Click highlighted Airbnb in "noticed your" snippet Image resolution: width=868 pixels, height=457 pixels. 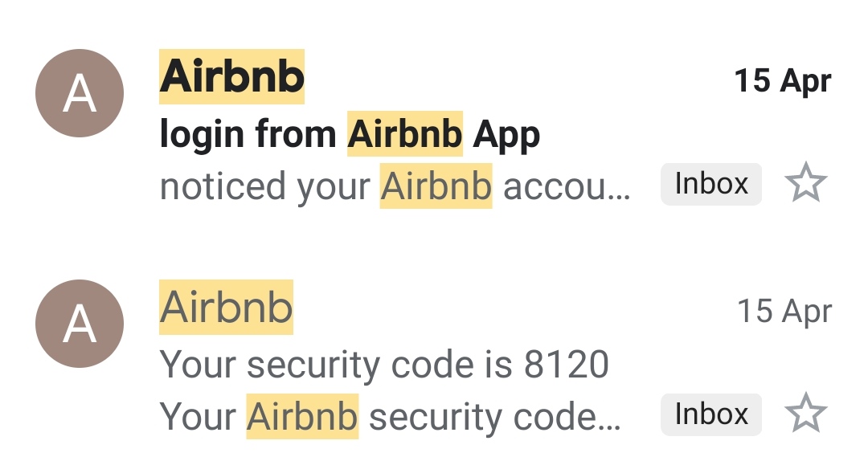436,186
